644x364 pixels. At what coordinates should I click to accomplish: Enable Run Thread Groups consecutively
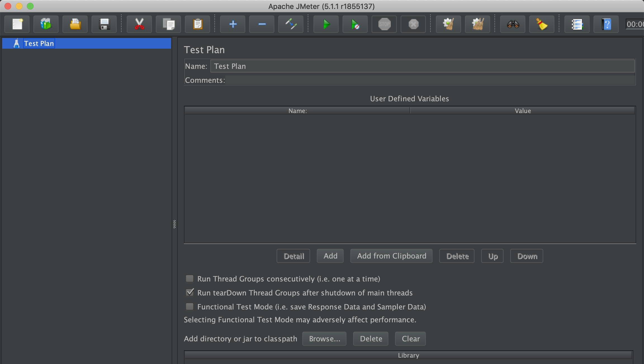tap(190, 279)
